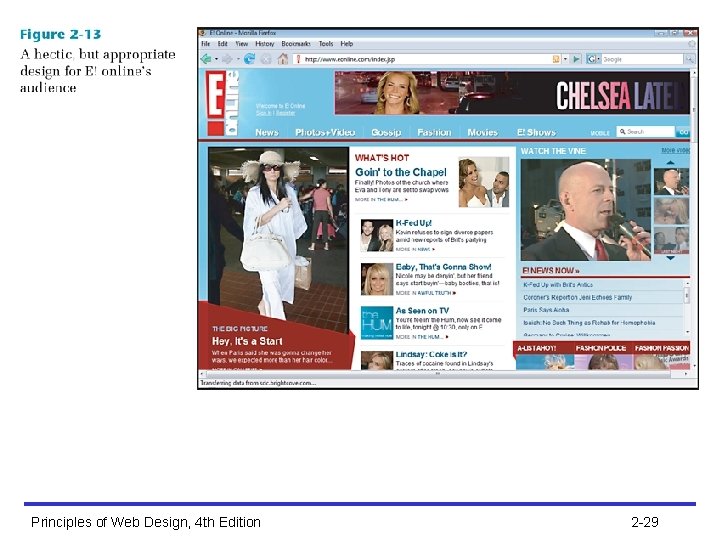This screenshot has width=720, height=540.
Task: Open the forward-history dropdown arrow
Action: click(x=238, y=59)
